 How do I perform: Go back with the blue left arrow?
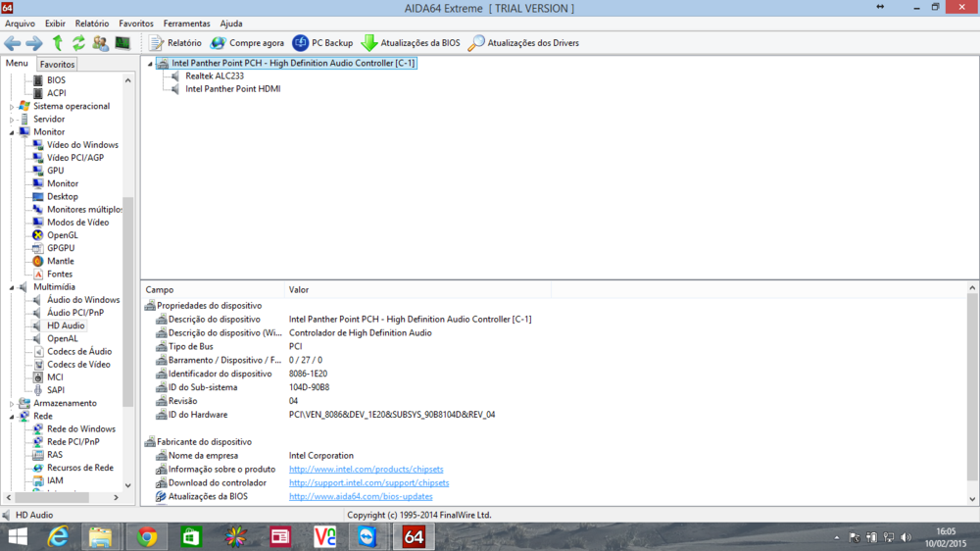click(12, 43)
